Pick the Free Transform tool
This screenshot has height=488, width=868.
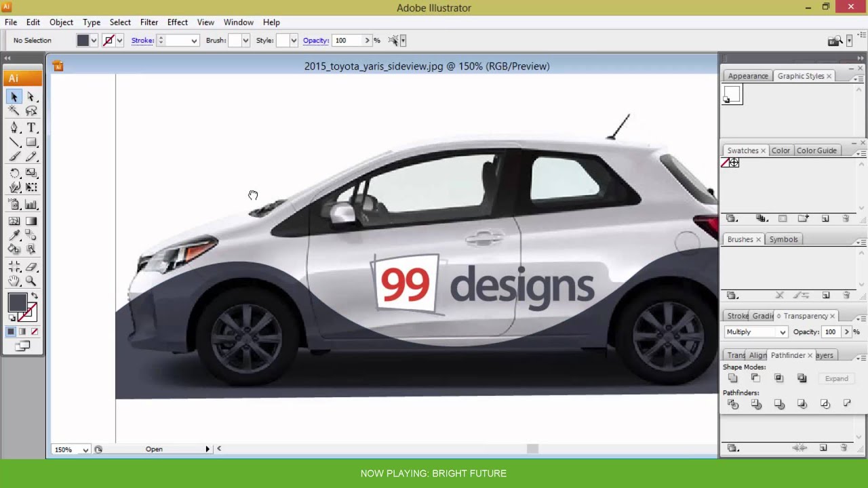click(x=31, y=188)
